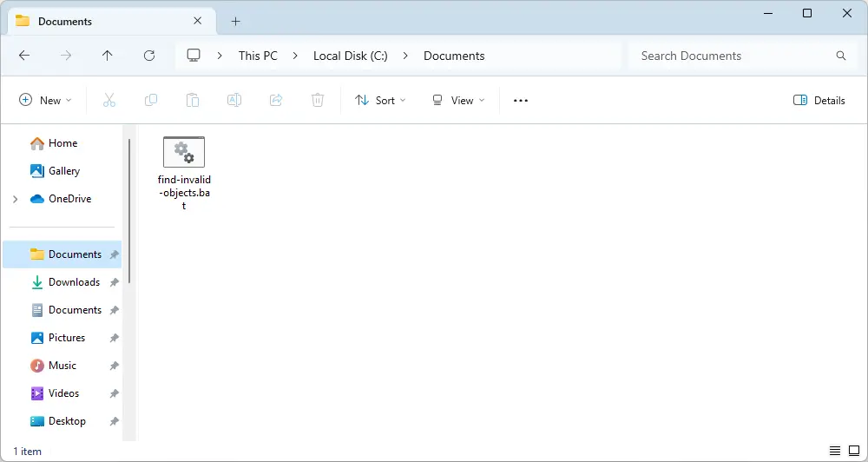Click Local Disk (C:) breadcrumb

[350, 56]
